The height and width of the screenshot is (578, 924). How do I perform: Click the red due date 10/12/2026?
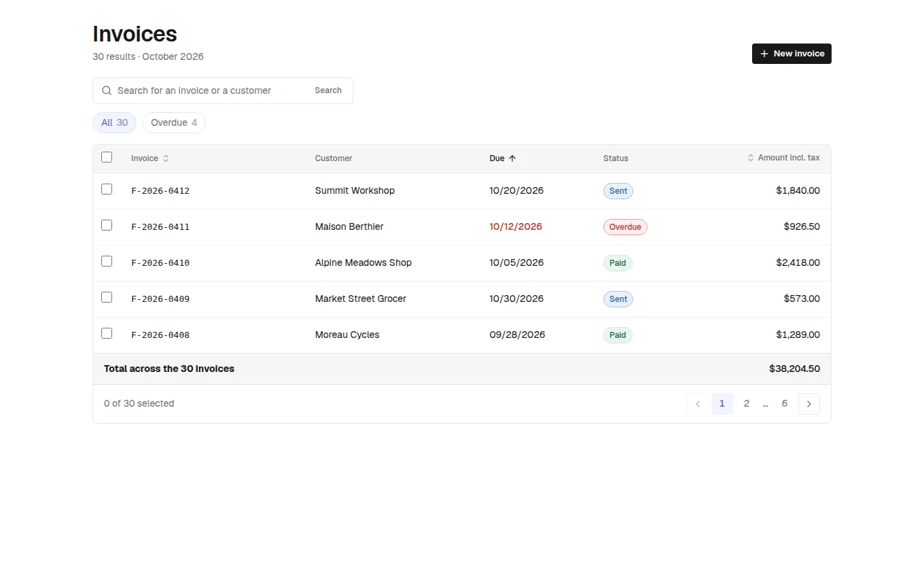tap(516, 227)
